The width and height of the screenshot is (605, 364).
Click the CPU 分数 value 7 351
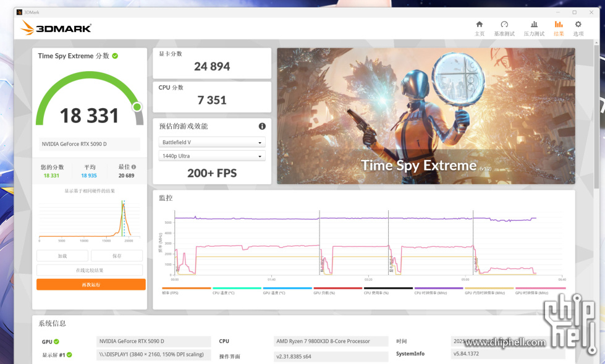[x=212, y=100]
